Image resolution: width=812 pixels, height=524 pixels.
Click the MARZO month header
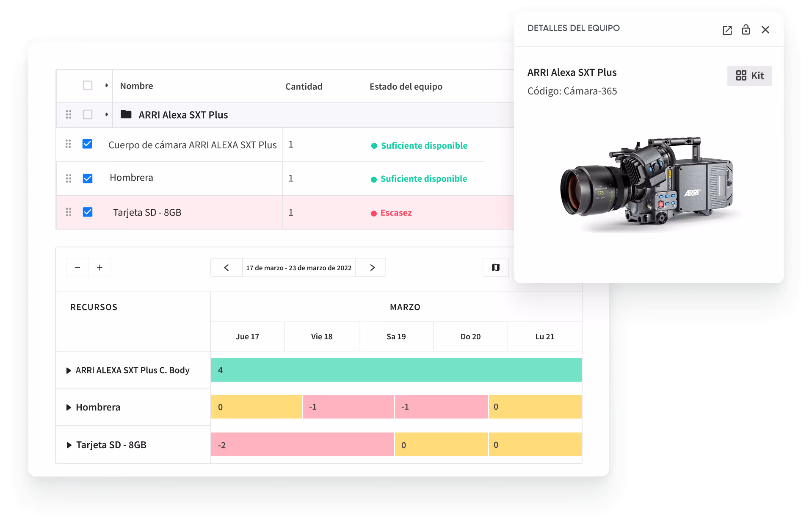click(x=405, y=307)
